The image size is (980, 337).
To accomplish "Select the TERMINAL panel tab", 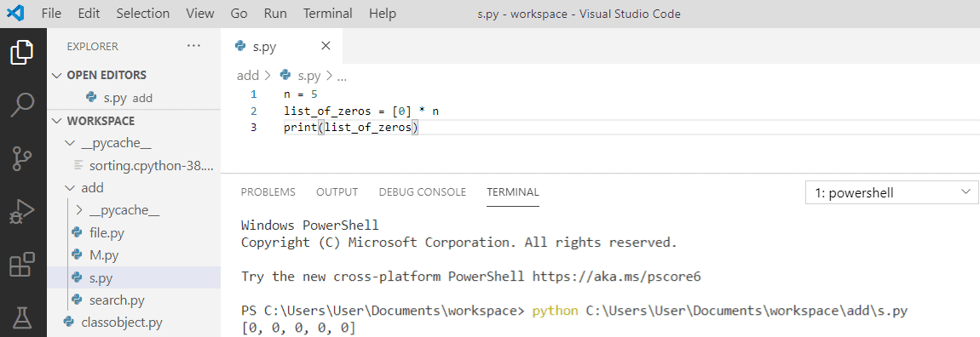I will [513, 192].
